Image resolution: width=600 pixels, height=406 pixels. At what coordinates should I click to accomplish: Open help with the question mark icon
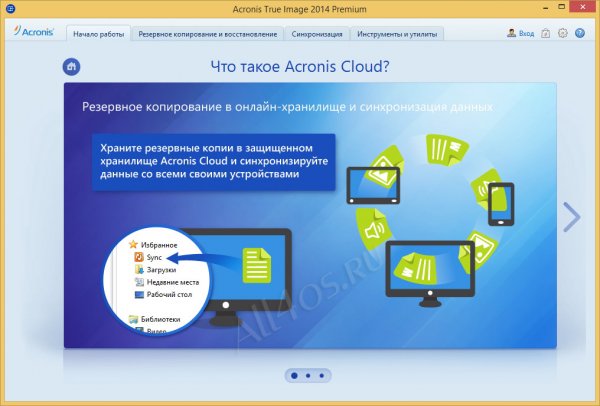tap(580, 33)
